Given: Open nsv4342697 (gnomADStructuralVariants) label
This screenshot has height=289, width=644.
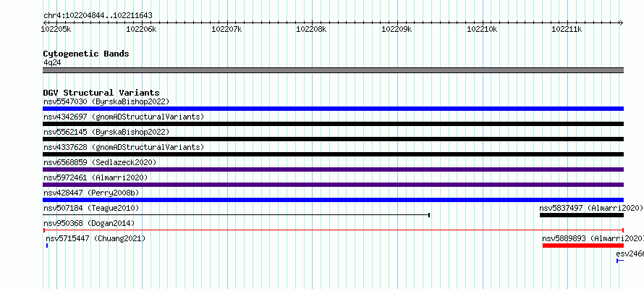Looking at the screenshot, I should pos(124,117).
